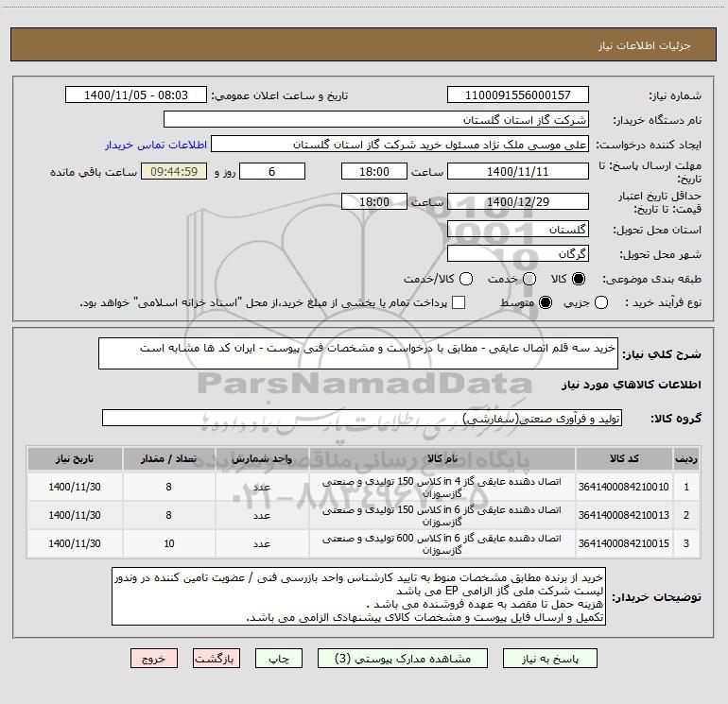Viewport: 728px width, 704px height.
Task: Select the کالا/خدمت radio button
Action: (466, 279)
